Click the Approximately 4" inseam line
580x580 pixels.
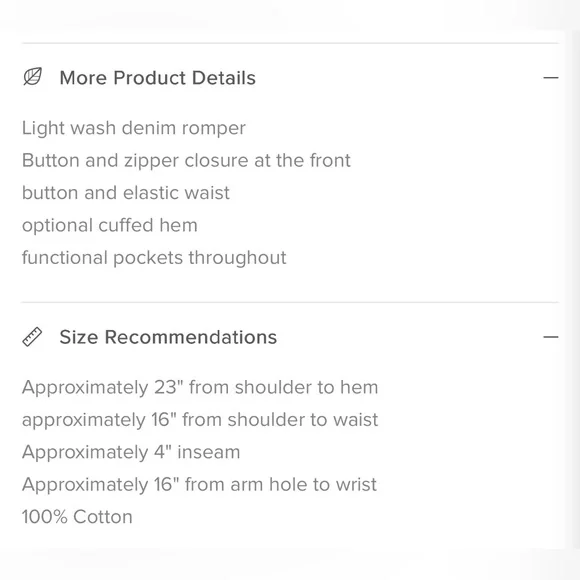point(131,452)
